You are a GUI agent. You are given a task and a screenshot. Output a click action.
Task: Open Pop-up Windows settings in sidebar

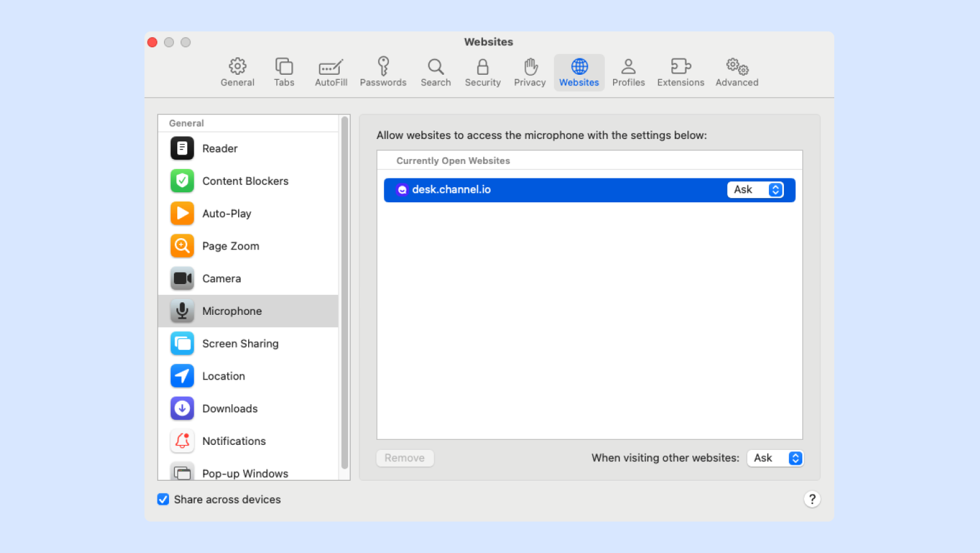tap(245, 473)
